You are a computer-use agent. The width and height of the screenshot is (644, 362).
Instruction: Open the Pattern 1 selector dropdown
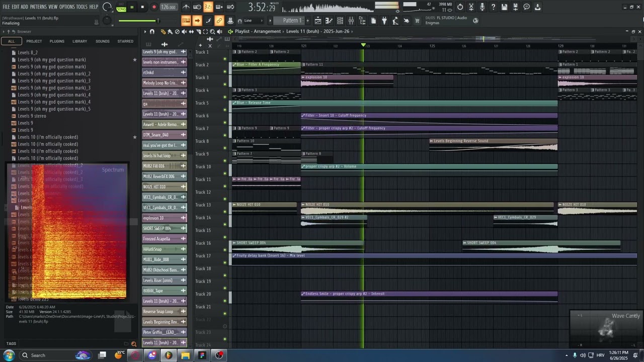pyautogui.click(x=292, y=21)
